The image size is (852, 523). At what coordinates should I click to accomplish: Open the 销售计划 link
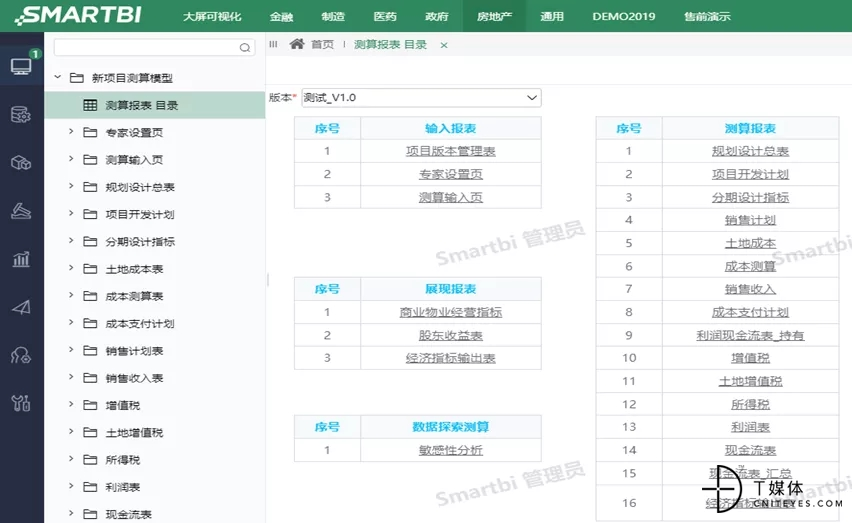(750, 220)
